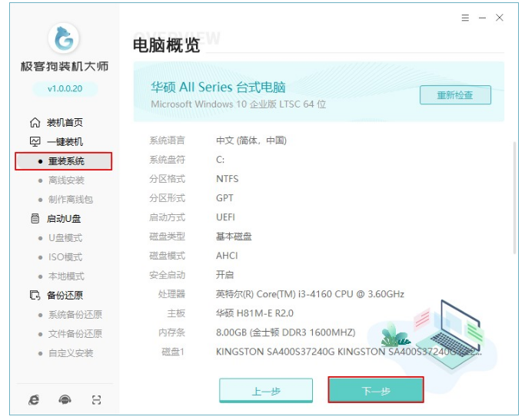The width and height of the screenshot is (525, 420).
Task: Open customer service headset icon
Action: point(65,399)
